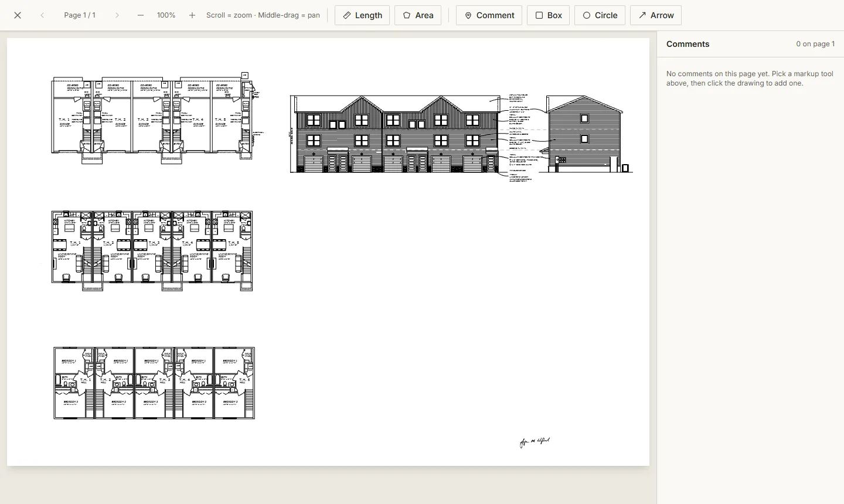Go to the next page arrow
The image size is (844, 504).
coord(117,15)
